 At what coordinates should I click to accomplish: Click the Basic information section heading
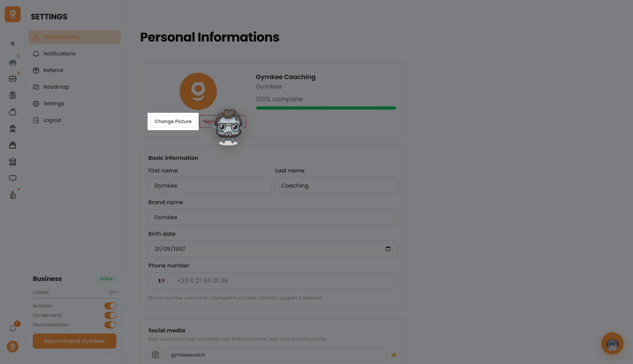(173, 158)
